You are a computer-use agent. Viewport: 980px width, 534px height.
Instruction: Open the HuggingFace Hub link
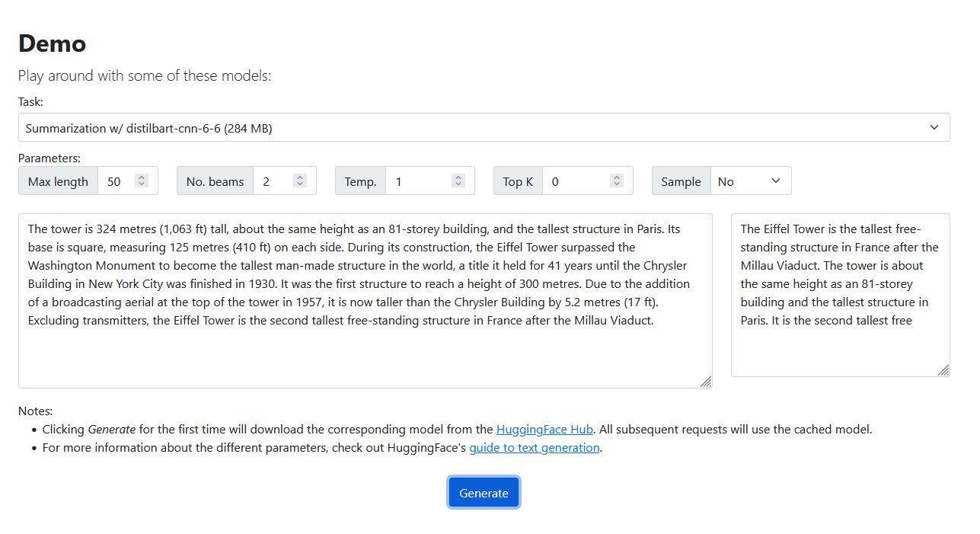click(x=544, y=429)
